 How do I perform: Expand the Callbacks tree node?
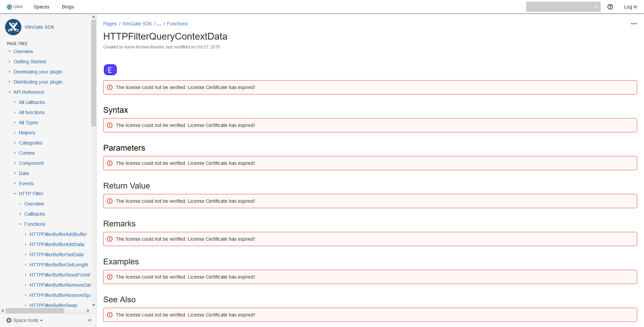click(x=20, y=214)
